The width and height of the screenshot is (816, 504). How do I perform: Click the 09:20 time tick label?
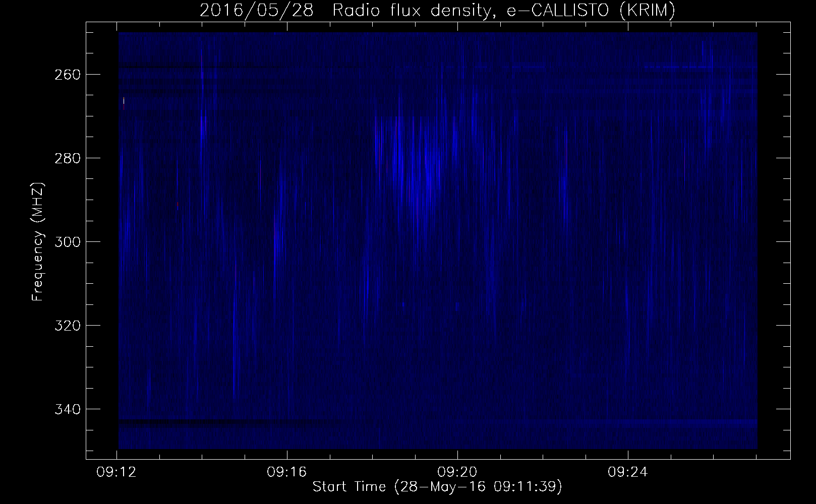457,473
